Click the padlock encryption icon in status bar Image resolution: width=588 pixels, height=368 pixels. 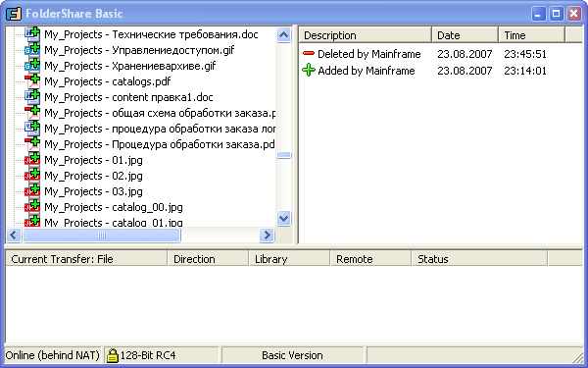(112, 355)
